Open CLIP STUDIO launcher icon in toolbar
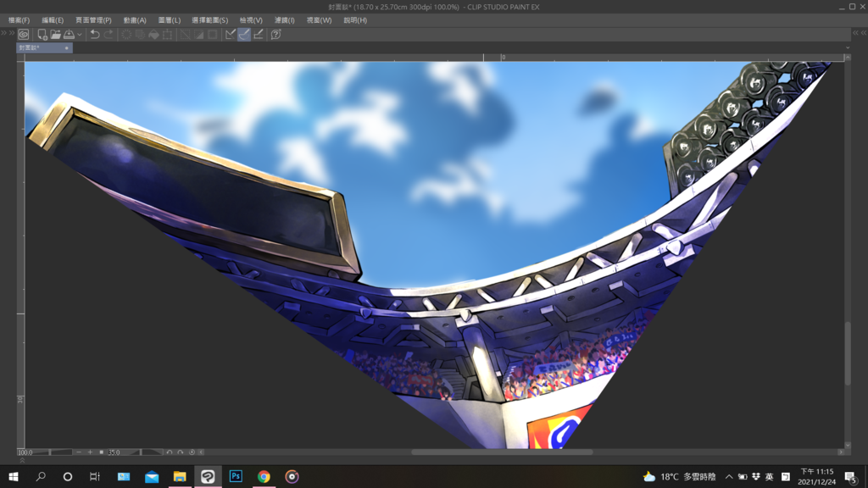Image resolution: width=868 pixels, height=488 pixels. [23, 34]
